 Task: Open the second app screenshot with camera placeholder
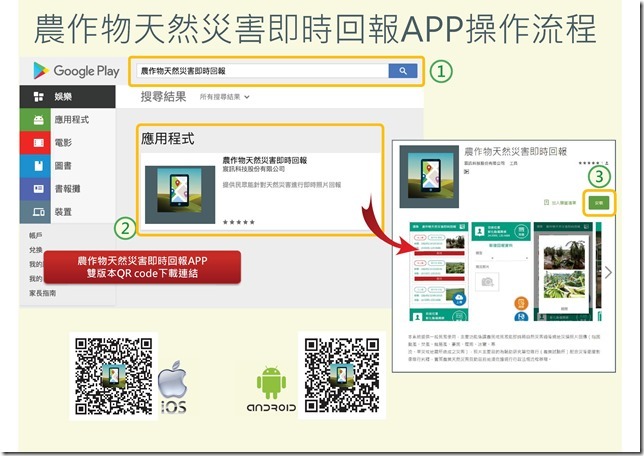[x=501, y=272]
